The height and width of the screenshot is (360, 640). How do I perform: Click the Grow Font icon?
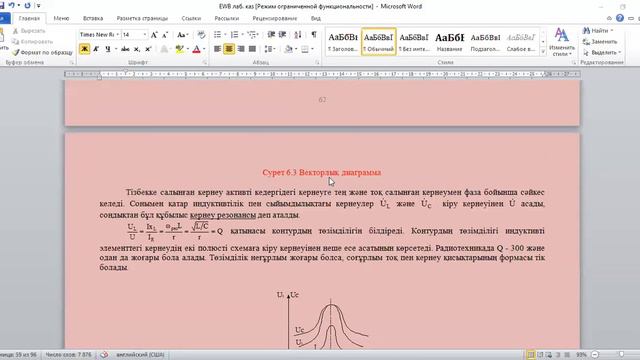(154, 35)
